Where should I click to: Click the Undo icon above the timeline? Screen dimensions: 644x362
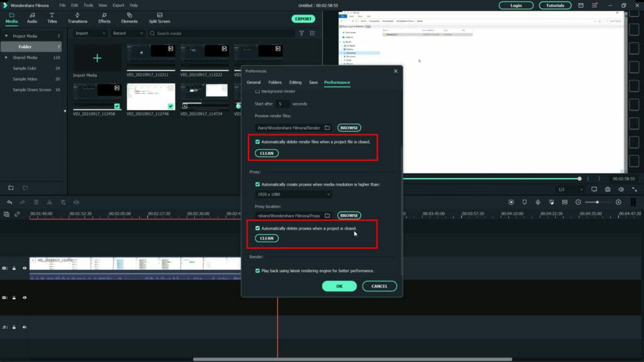click(x=10, y=202)
